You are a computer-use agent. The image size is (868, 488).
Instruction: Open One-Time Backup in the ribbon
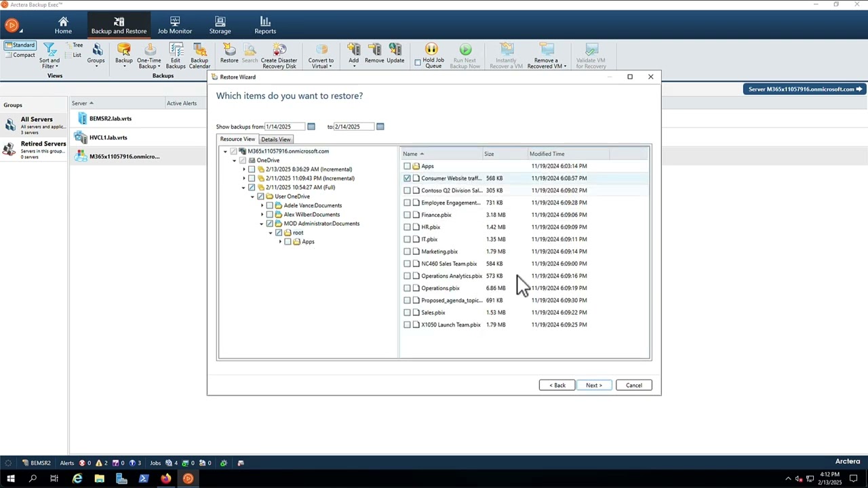click(149, 56)
